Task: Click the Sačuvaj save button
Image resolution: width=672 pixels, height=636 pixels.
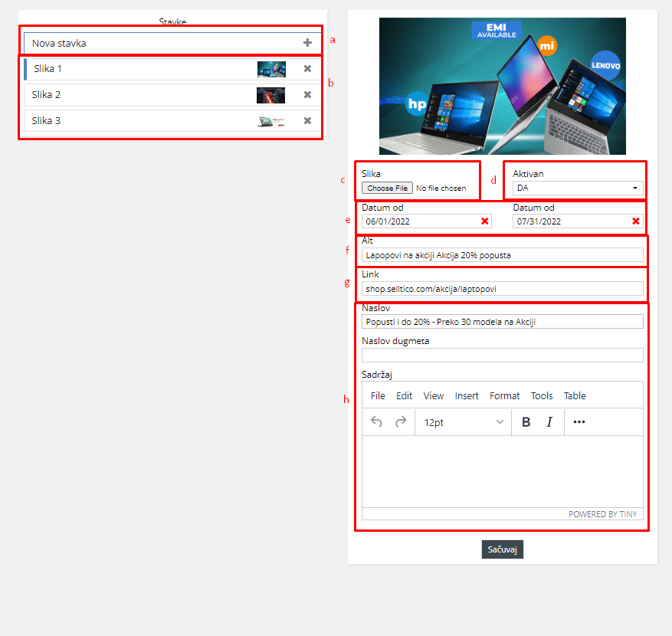Action: (x=503, y=549)
